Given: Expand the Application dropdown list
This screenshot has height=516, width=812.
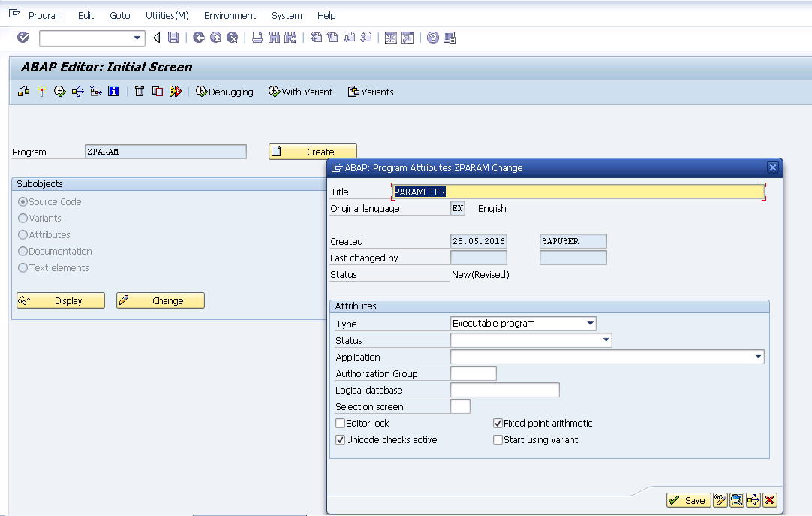Looking at the screenshot, I should click(x=758, y=357).
